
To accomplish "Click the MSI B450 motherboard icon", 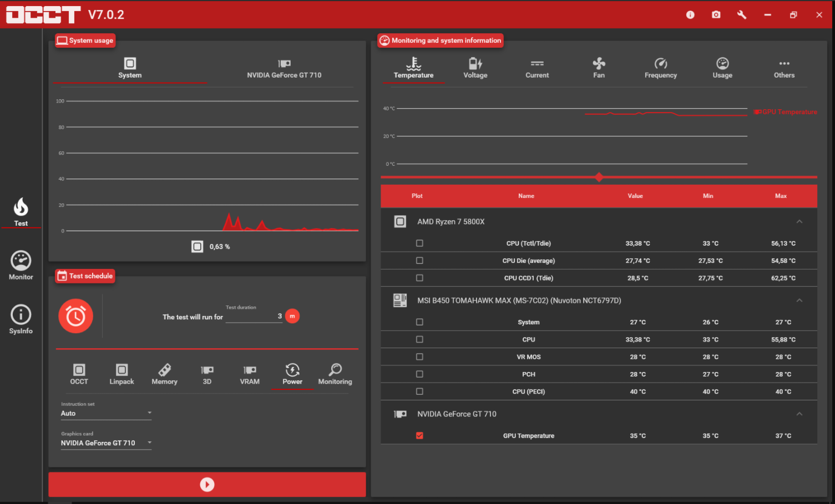I will (400, 301).
